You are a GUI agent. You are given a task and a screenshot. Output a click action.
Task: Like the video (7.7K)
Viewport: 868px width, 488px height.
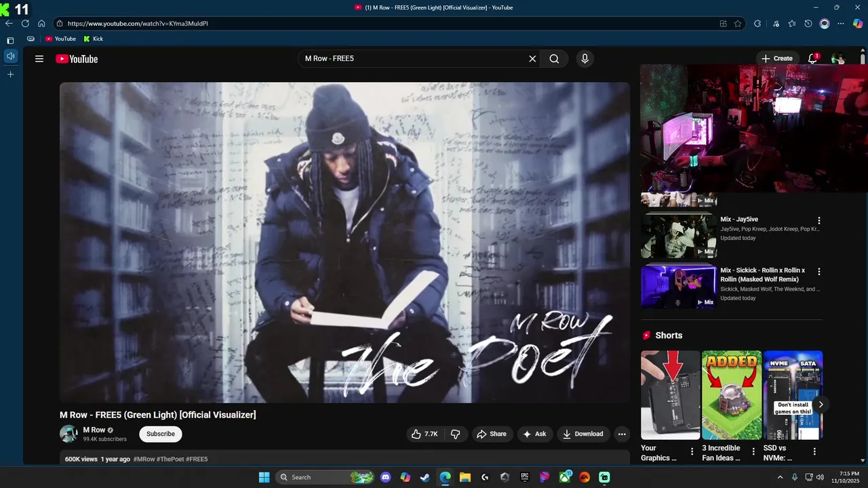point(425,434)
